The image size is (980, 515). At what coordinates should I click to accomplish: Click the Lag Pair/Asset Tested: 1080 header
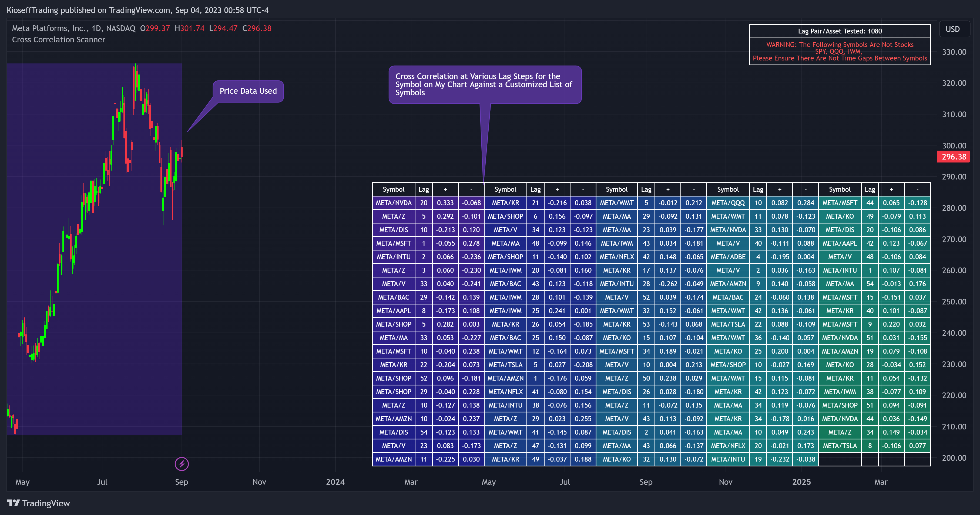click(x=840, y=31)
